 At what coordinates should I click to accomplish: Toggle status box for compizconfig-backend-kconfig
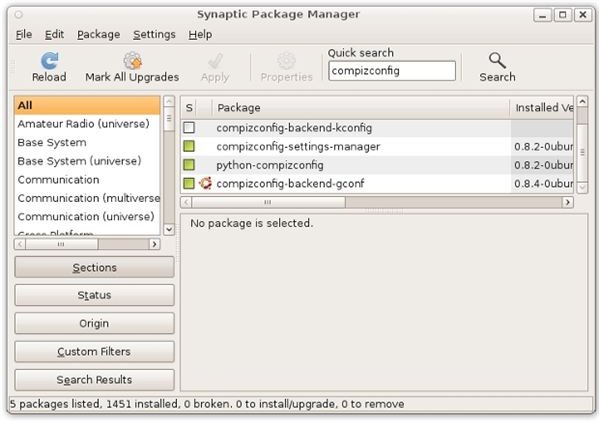pos(189,127)
